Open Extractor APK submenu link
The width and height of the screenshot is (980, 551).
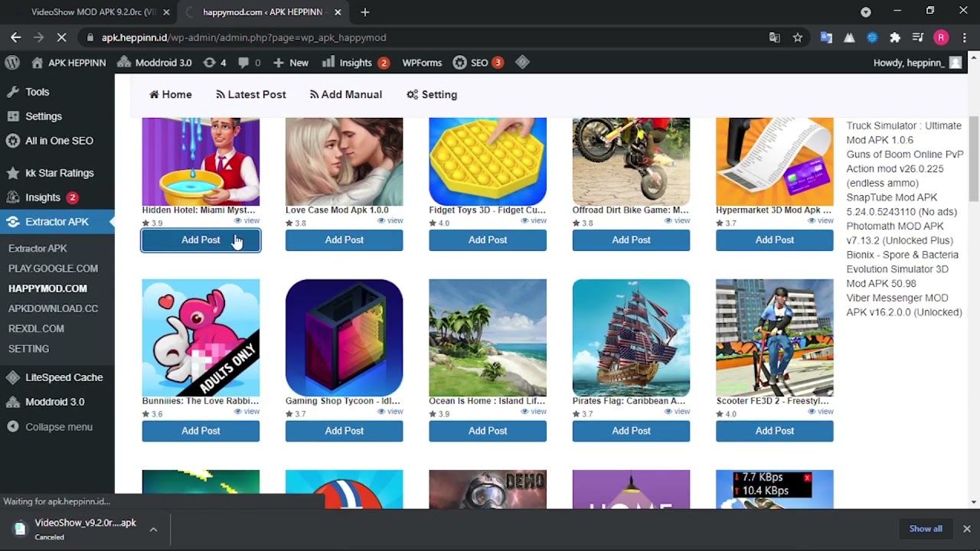coord(38,249)
